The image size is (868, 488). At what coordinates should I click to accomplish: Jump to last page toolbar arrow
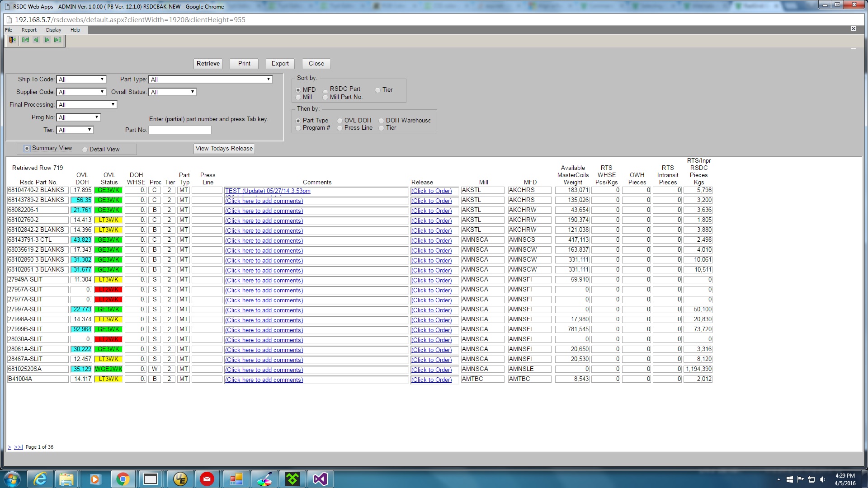(58, 40)
